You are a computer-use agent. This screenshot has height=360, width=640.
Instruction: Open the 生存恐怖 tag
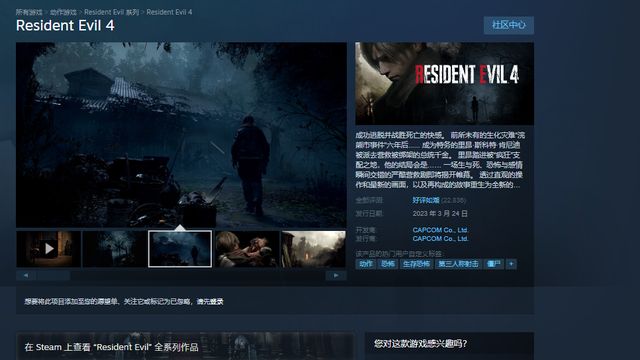[416, 264]
